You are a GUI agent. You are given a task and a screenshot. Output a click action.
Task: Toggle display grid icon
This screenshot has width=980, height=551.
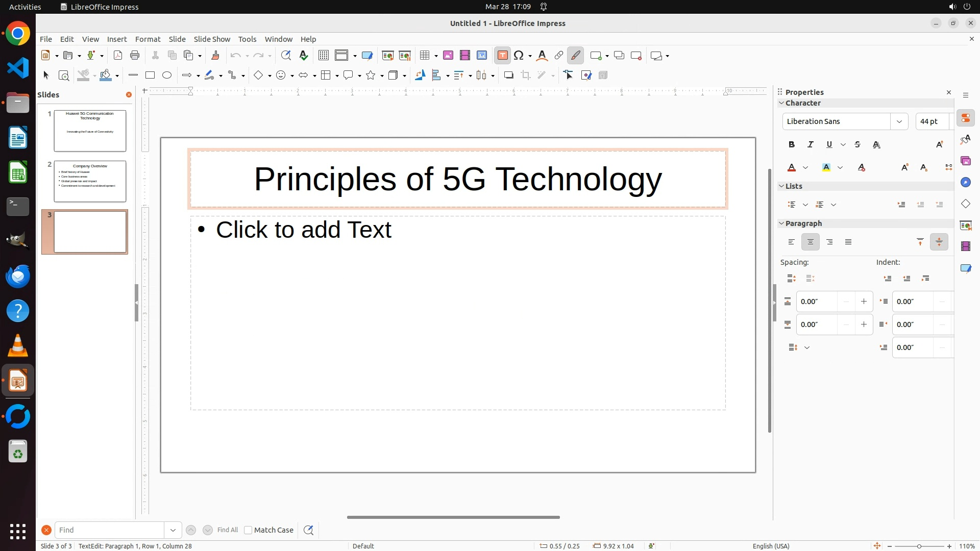point(323,56)
